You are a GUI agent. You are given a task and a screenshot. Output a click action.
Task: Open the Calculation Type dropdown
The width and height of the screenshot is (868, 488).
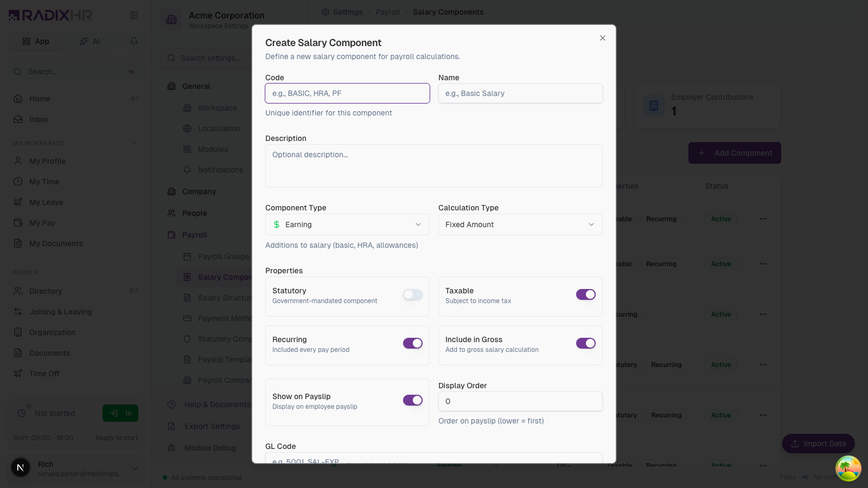click(x=520, y=224)
